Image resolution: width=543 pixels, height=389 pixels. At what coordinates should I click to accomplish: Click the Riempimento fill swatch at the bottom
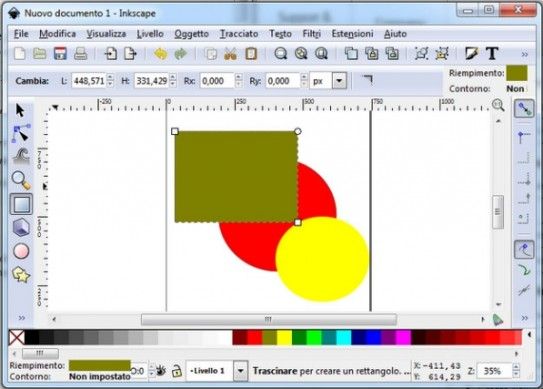(x=99, y=365)
